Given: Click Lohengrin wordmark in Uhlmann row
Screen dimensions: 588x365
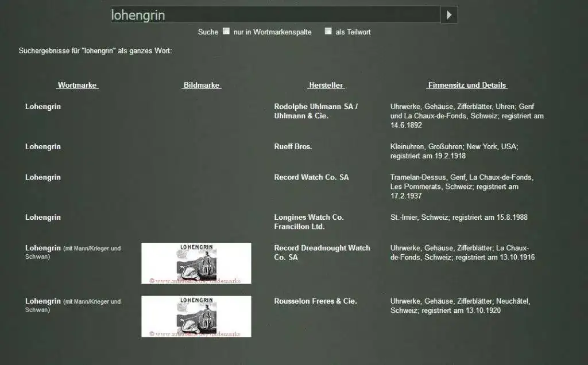Looking at the screenshot, I should point(42,106).
